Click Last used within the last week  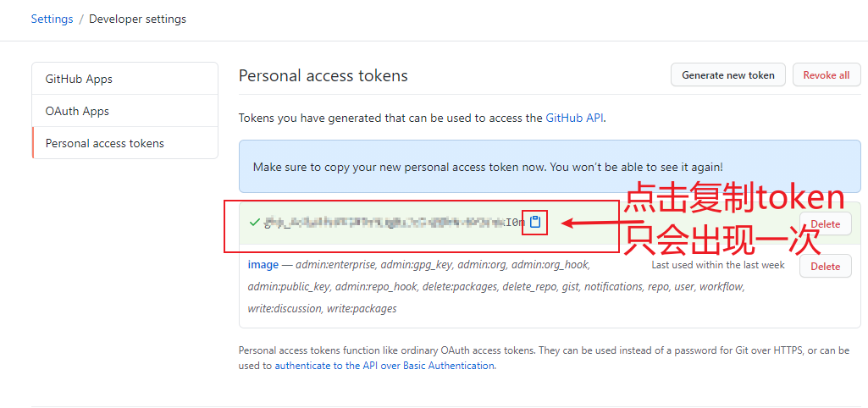point(718,265)
